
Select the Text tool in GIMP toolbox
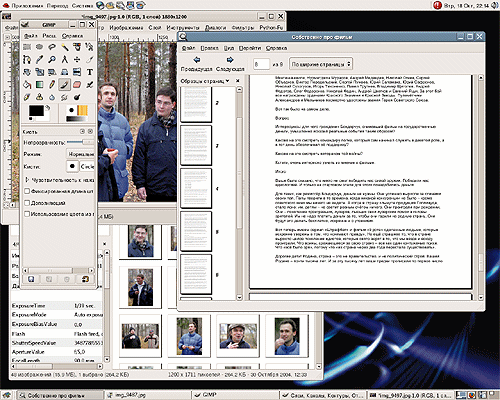pos(90,72)
